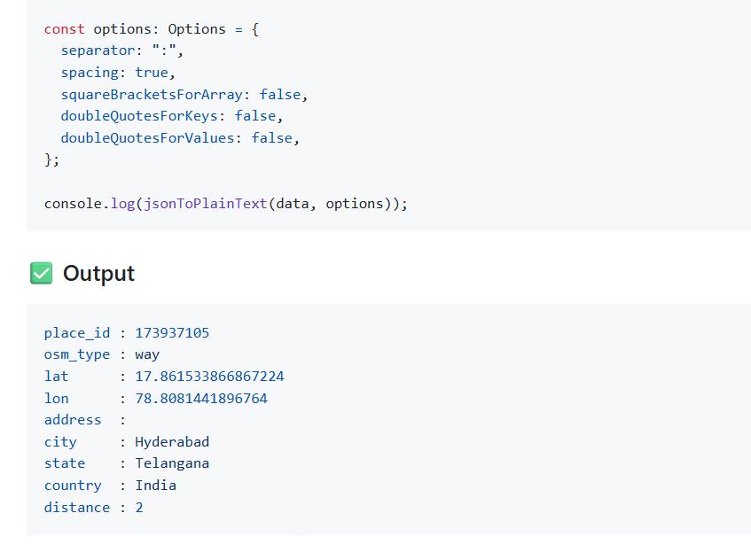Click the lon value 78.8081441896764
This screenshot has height=560, width=751.
201,399
